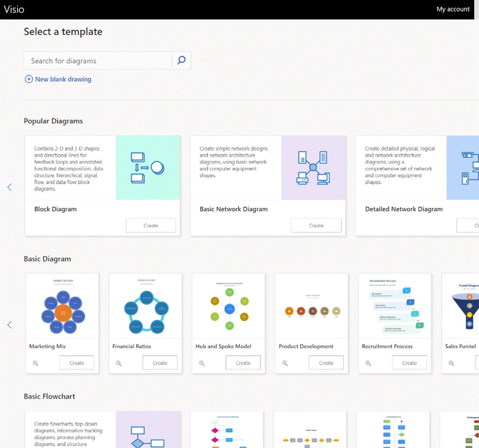Click the Visio logo title
This screenshot has width=479, height=448.
click(x=14, y=9)
